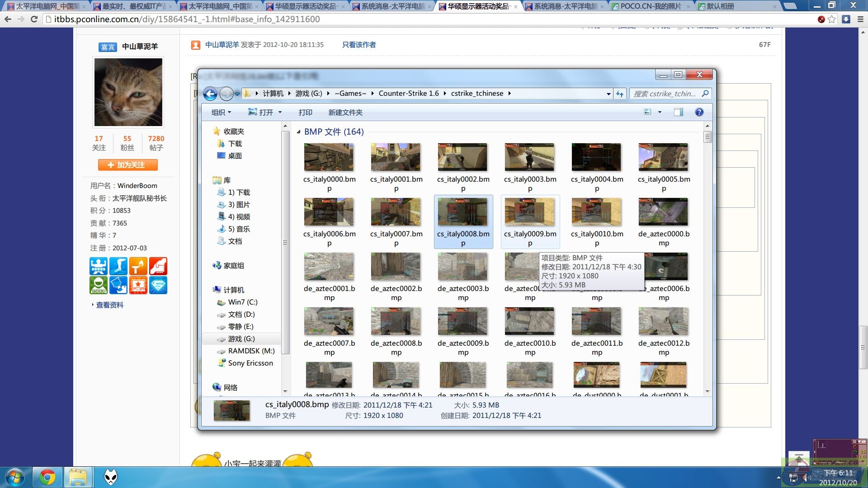Refresh the current folder in Explorer
This screenshot has width=868, height=488.
click(619, 94)
